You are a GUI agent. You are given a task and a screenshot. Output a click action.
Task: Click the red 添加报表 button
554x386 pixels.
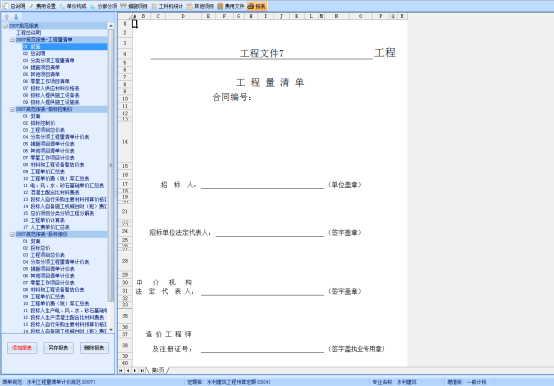tap(22, 348)
